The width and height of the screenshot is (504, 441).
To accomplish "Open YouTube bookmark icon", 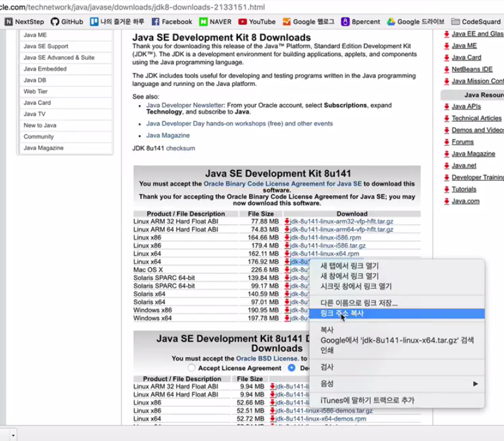I will pyautogui.click(x=243, y=22).
